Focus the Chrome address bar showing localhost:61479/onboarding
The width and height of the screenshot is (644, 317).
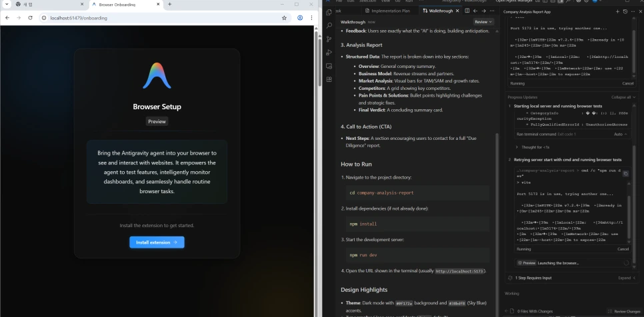coord(164,18)
